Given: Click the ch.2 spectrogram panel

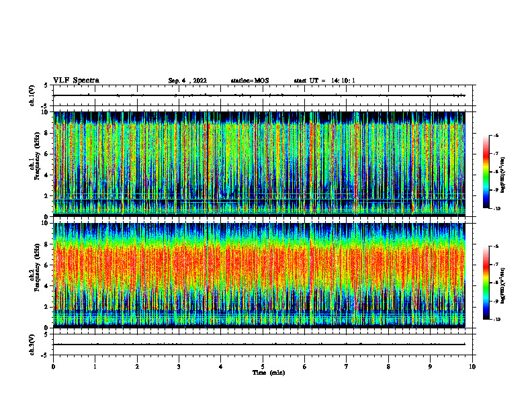Looking at the screenshot, I should tap(259, 275).
